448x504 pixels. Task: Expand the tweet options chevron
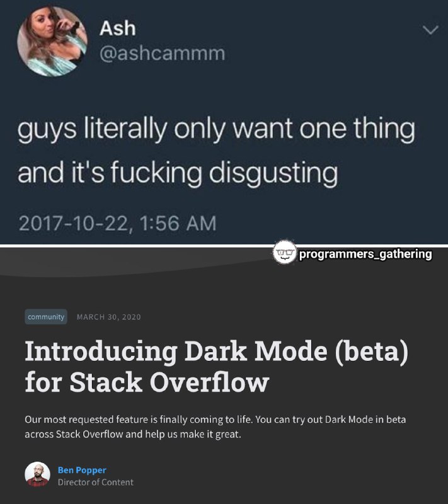(x=430, y=30)
